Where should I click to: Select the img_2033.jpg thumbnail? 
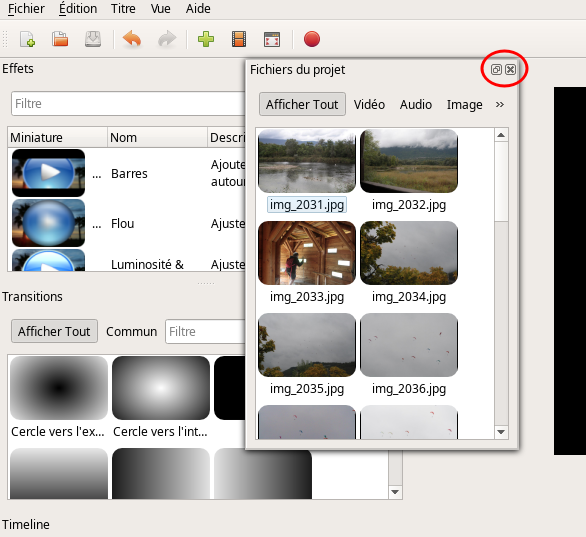307,253
